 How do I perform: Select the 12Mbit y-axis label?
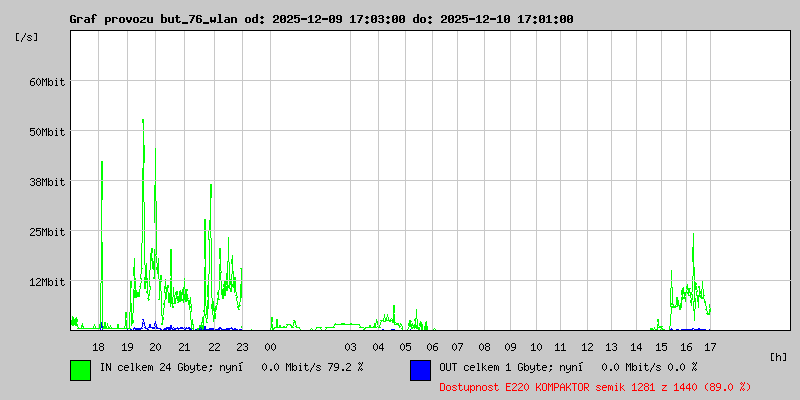tap(47, 282)
